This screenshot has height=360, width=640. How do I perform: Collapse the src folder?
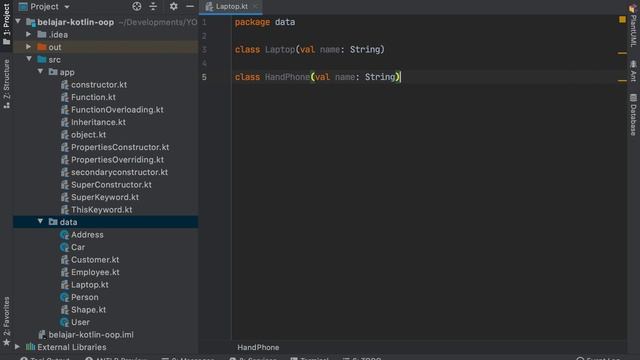pyautogui.click(x=29, y=59)
